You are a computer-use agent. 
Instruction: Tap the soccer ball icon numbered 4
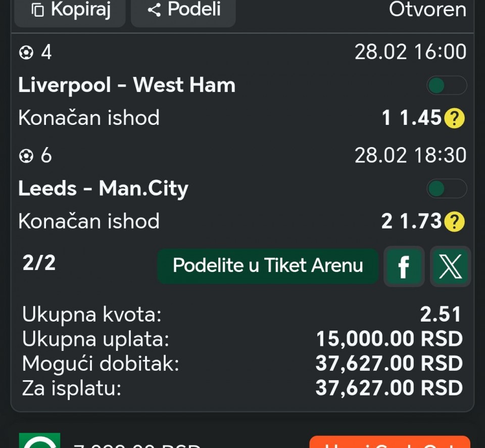tap(26, 53)
